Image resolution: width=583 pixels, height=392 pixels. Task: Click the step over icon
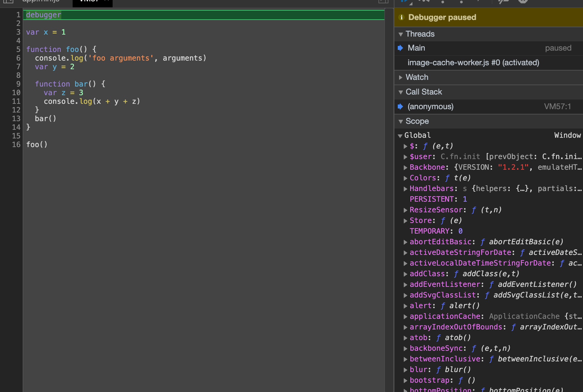coord(424,1)
